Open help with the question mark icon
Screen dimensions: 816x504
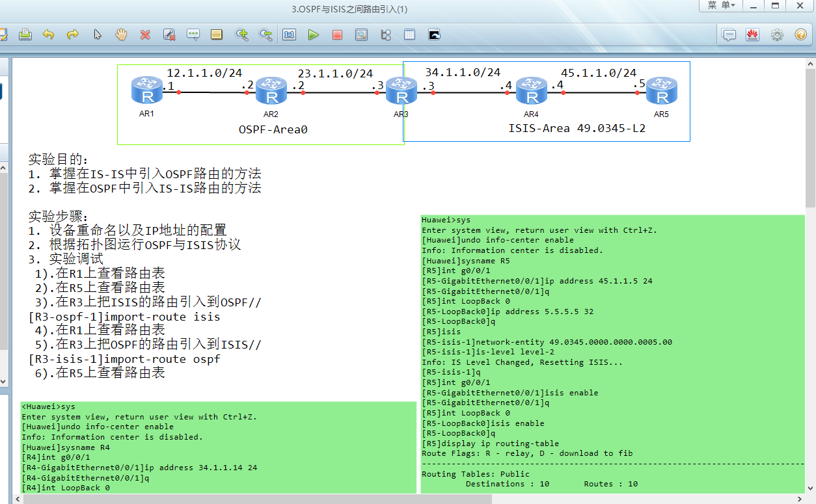point(801,34)
